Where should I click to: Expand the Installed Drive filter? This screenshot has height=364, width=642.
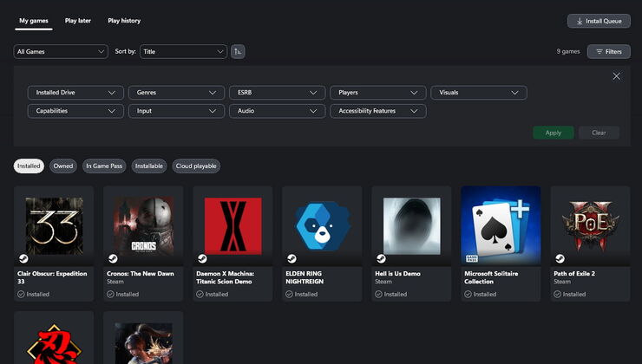coord(75,93)
